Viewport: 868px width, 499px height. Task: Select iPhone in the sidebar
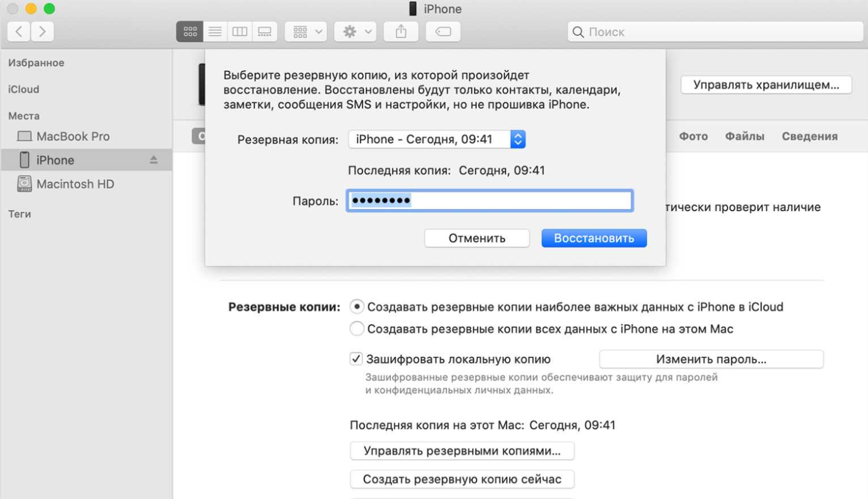[x=87, y=160]
